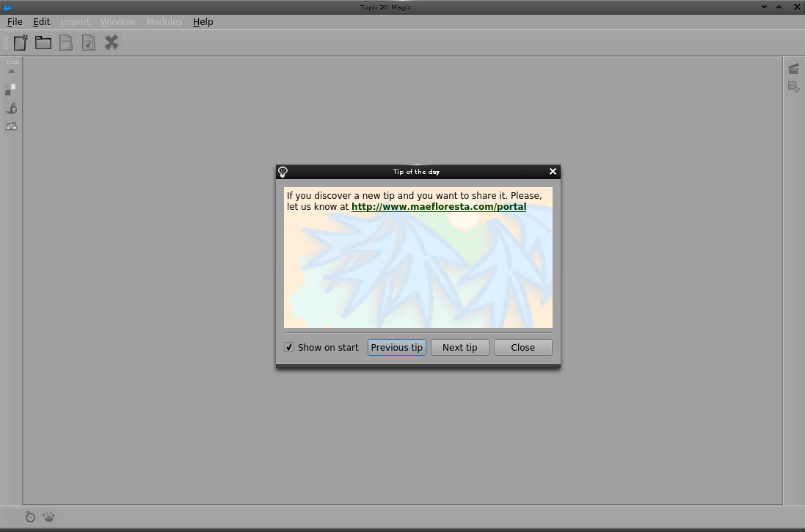This screenshot has width=805, height=532.
Task: Click the close project X toolbar icon
Action: (112, 43)
